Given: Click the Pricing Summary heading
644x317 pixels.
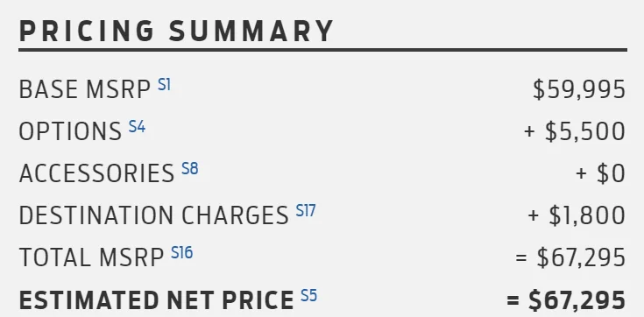Looking at the screenshot, I should [x=176, y=32].
